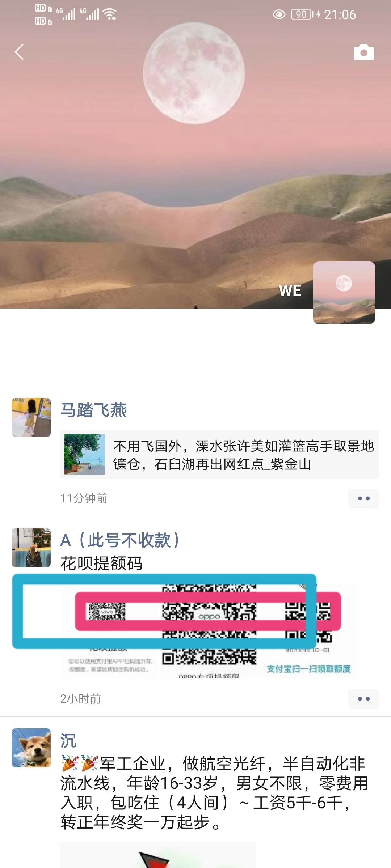Image resolution: width=391 pixels, height=868 pixels.
Task: Open the Shiba dog avatar of 沉
Action: (31, 748)
